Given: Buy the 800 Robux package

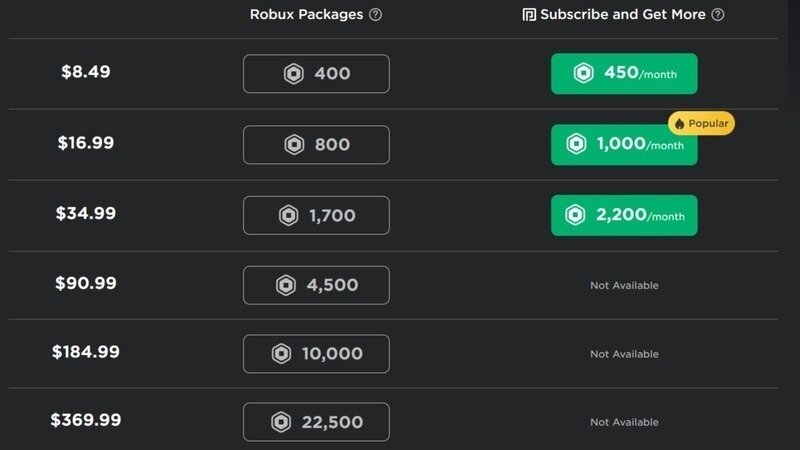Looking at the screenshot, I should [316, 145].
